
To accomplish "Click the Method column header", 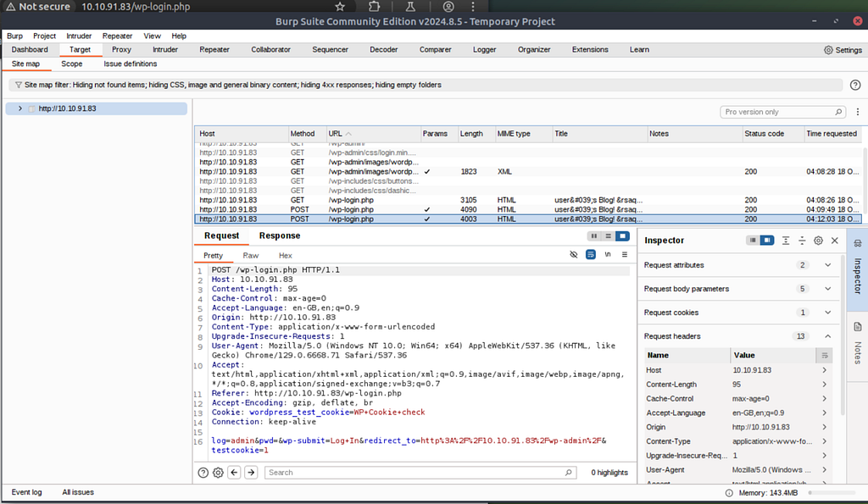I will tap(307, 134).
